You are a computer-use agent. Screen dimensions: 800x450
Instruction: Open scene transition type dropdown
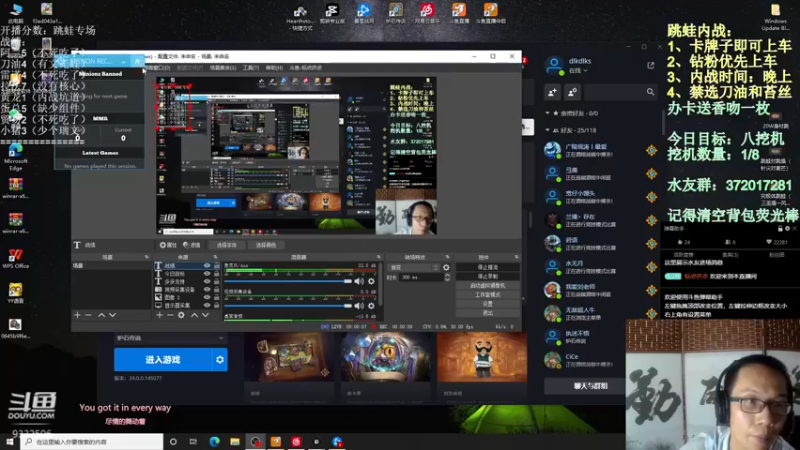click(414, 267)
